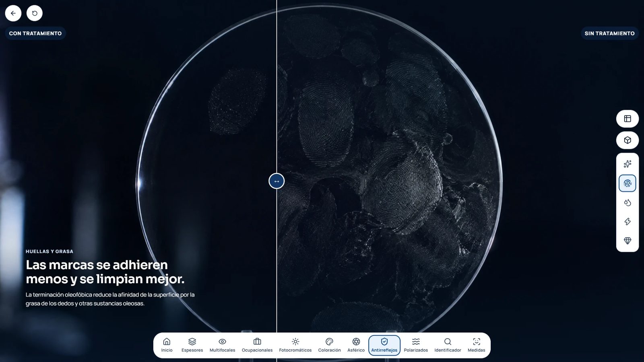The height and width of the screenshot is (362, 644).
Task: Go back with the arrow button
Action: (x=13, y=13)
